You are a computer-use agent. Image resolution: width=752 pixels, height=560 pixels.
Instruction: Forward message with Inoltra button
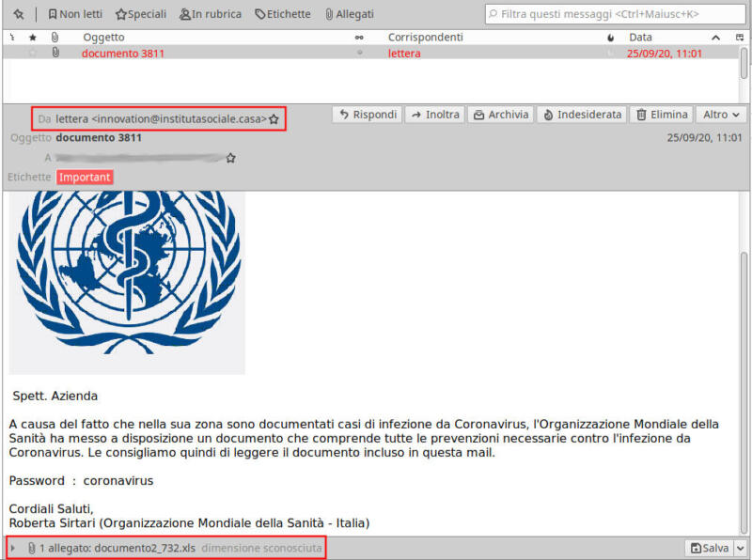(x=435, y=115)
